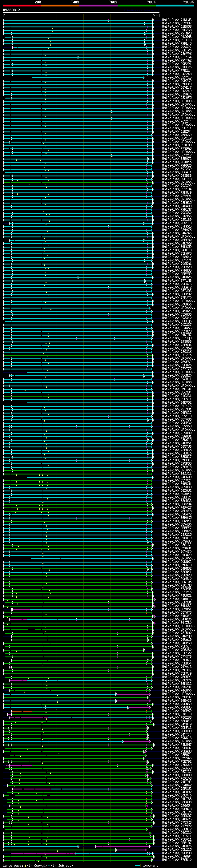Select the UniRef100_Q1XGE0 label
The width and height of the screenshot is (197, 868).
(177, 94)
